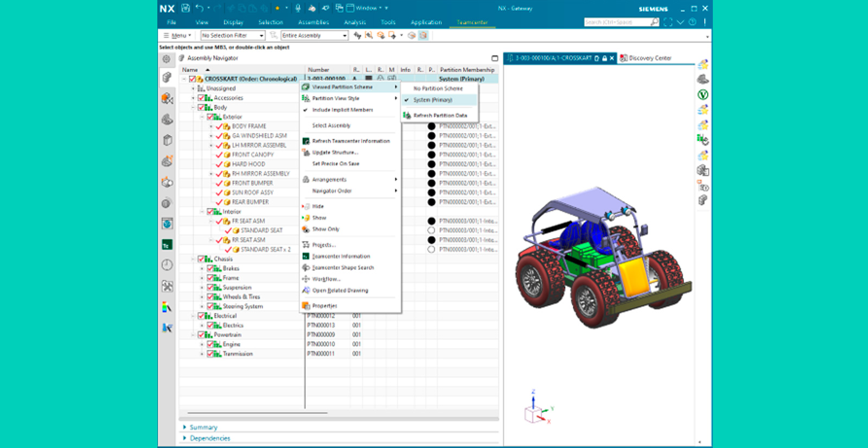
Task: Open Assembly Navigator settings gear
Action: (167, 59)
